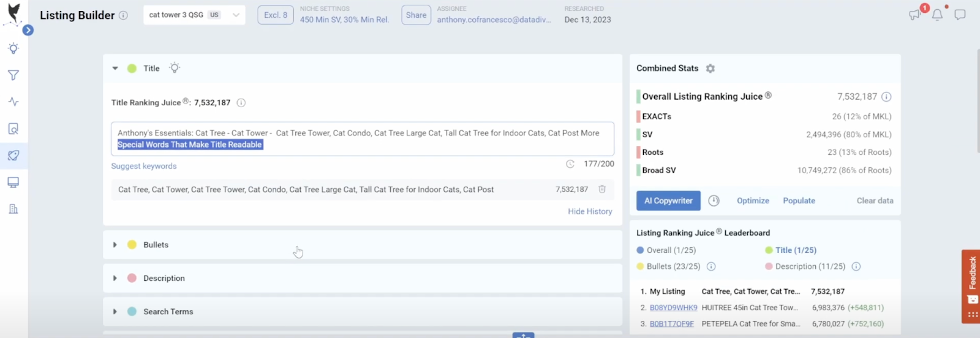This screenshot has width=980, height=338.
Task: Click the Combined Stats gear icon
Action: pos(710,69)
